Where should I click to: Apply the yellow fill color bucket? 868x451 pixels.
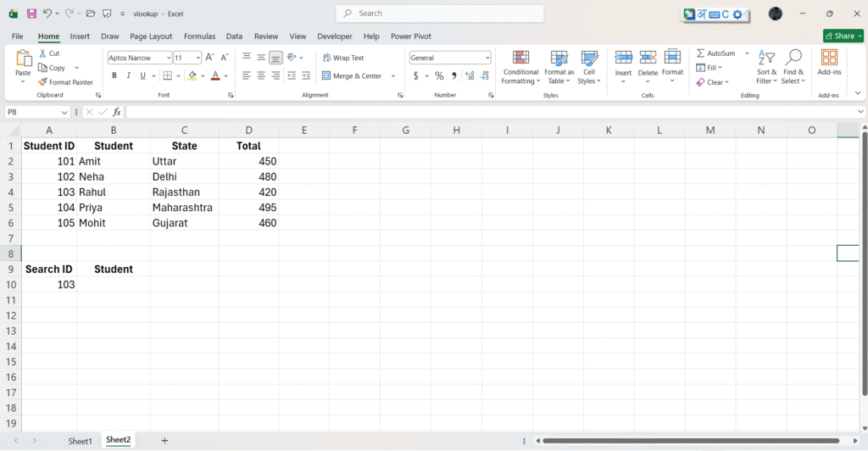tap(192, 75)
